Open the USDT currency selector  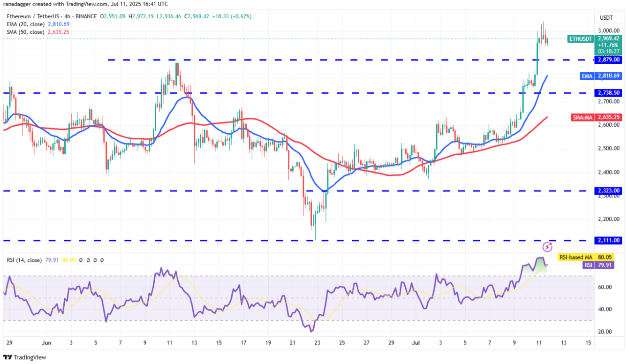click(x=608, y=18)
